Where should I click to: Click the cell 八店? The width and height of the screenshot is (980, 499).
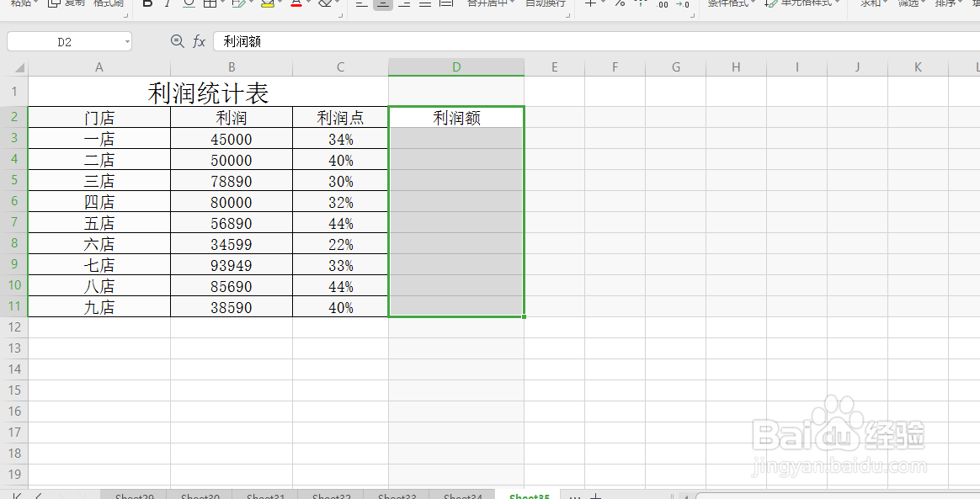pos(99,286)
